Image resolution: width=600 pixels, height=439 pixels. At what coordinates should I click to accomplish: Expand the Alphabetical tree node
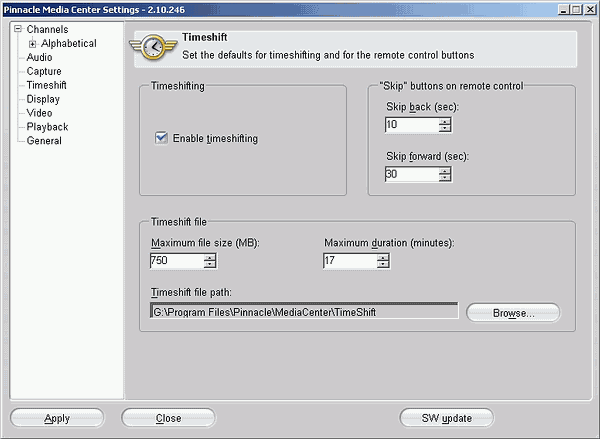coord(33,44)
